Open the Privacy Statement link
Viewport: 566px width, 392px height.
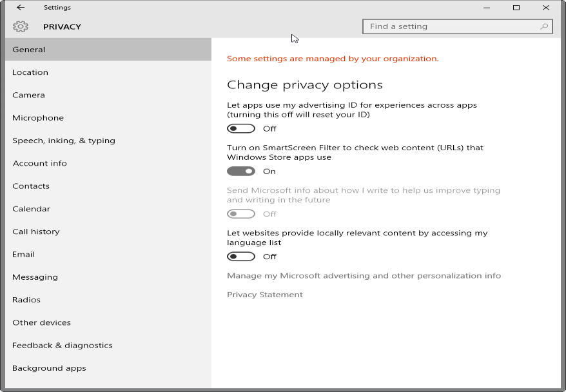pos(264,294)
